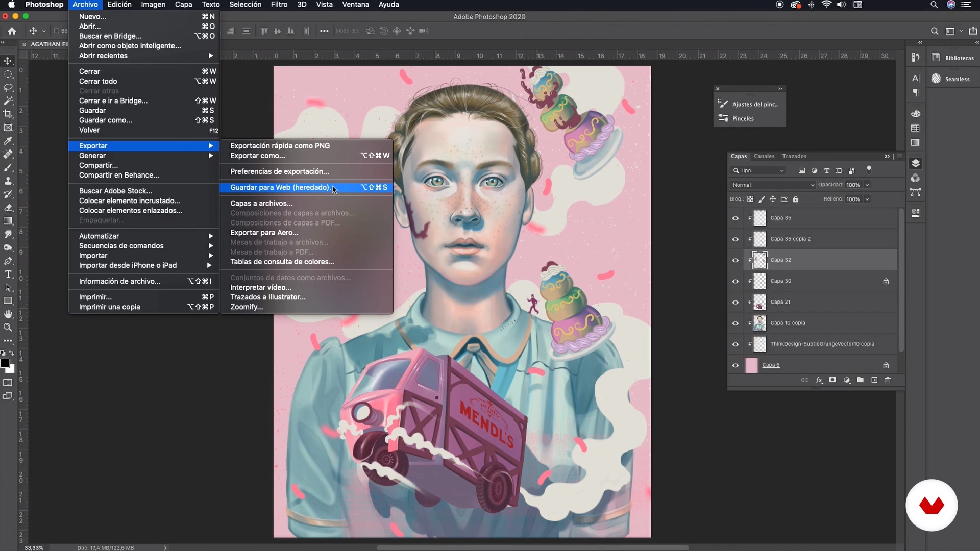
Task: Open Ajustes del pincel panel
Action: point(749,104)
